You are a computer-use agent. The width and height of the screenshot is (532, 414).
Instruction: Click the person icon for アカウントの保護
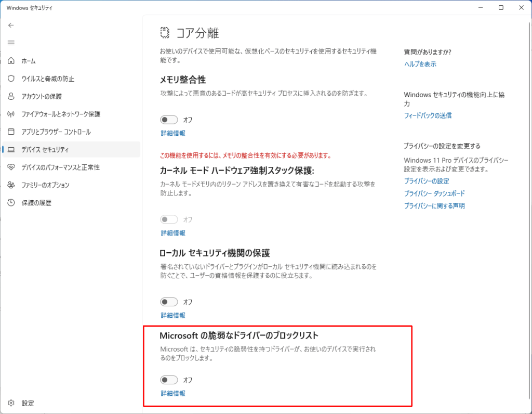coord(11,96)
